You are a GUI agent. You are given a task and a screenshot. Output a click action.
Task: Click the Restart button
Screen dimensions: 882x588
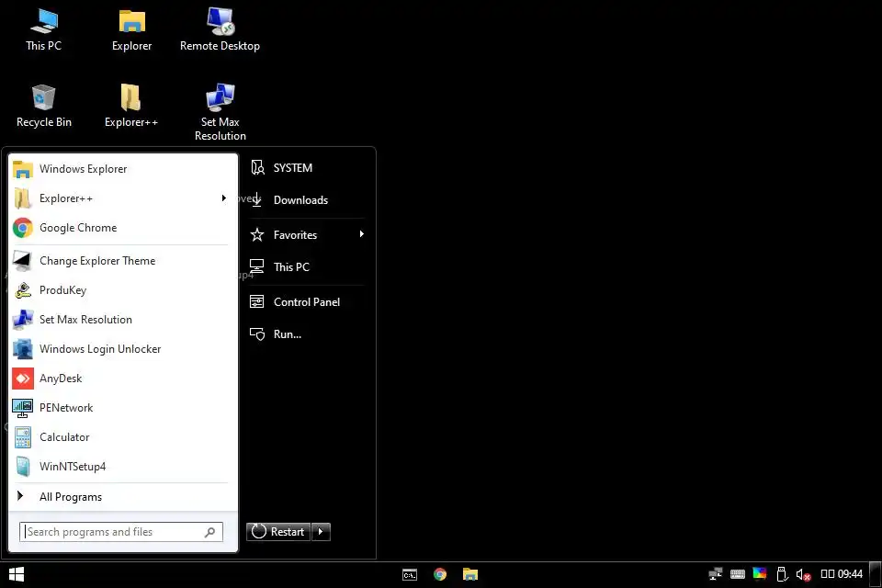pos(278,532)
